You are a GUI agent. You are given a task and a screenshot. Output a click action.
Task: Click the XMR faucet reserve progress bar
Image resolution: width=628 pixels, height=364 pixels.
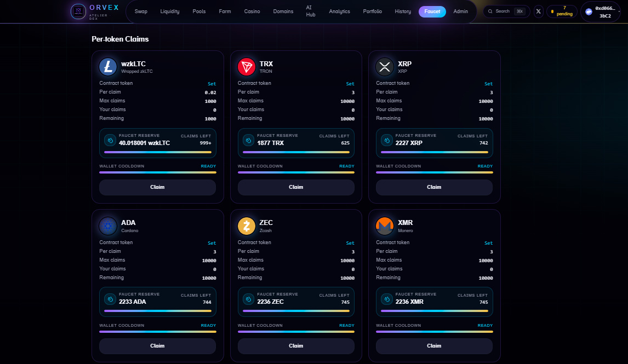point(435,311)
